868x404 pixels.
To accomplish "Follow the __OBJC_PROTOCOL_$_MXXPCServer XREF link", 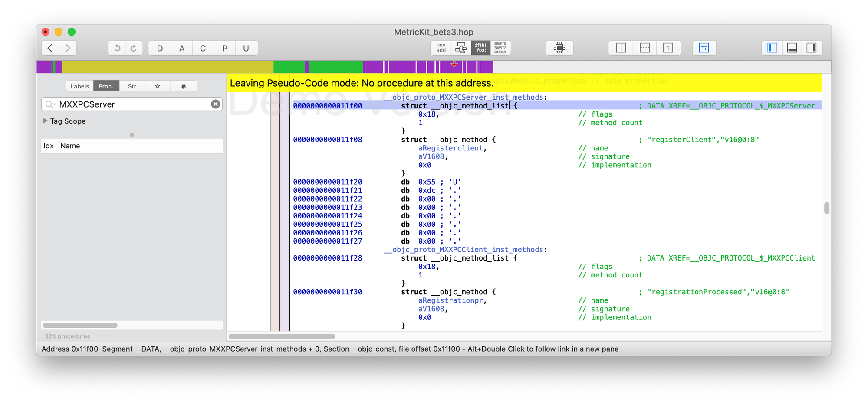I will [753, 106].
